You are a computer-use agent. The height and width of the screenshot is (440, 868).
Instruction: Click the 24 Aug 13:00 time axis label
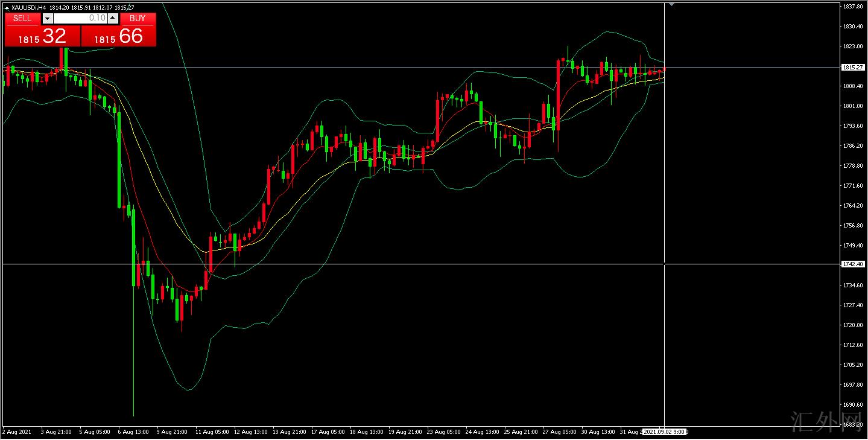point(482,432)
